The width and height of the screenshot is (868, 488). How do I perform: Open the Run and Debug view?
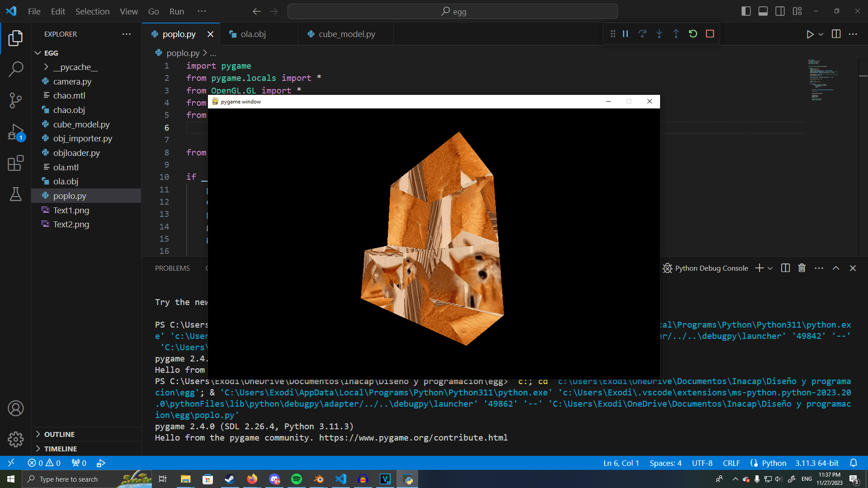(x=16, y=133)
